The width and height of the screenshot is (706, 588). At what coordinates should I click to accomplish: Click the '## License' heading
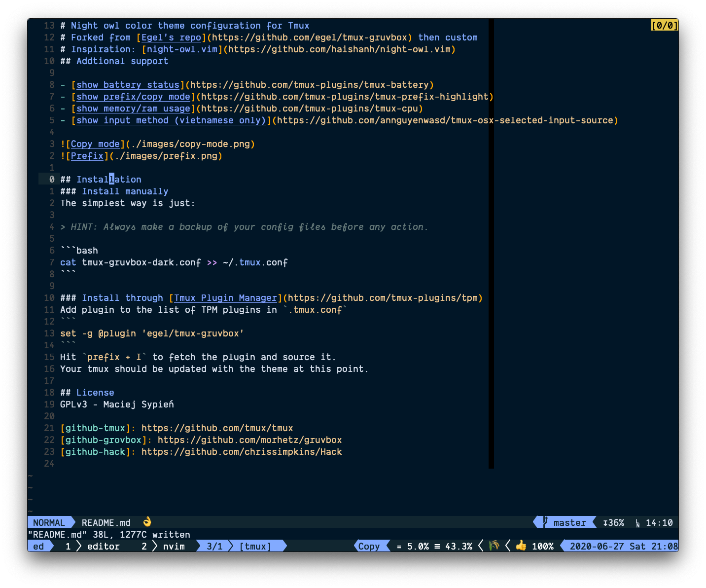pos(87,393)
